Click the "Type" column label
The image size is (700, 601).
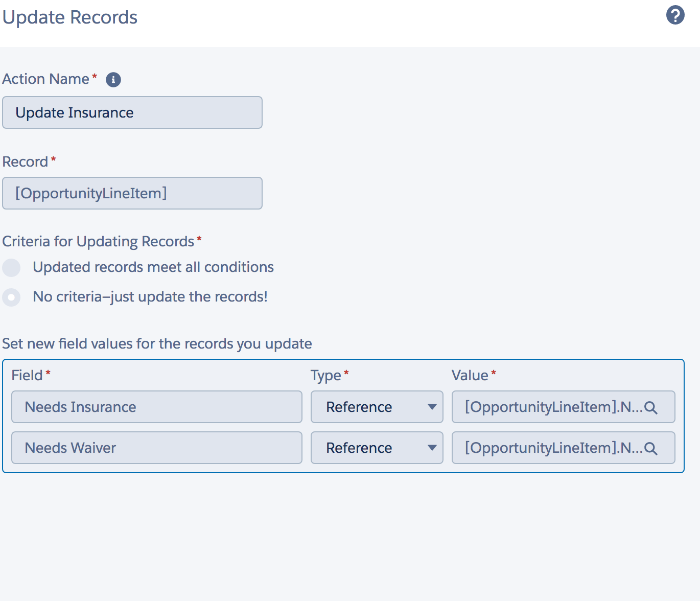tap(325, 375)
